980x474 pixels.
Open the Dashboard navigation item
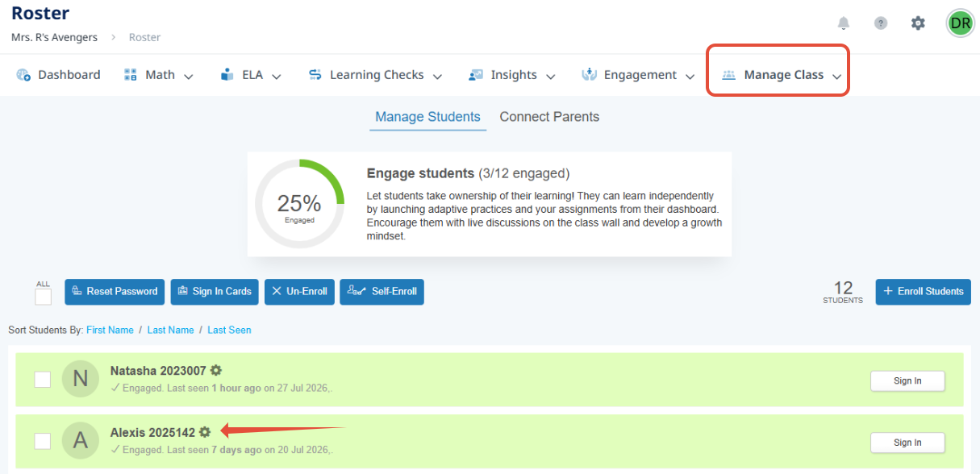point(58,75)
